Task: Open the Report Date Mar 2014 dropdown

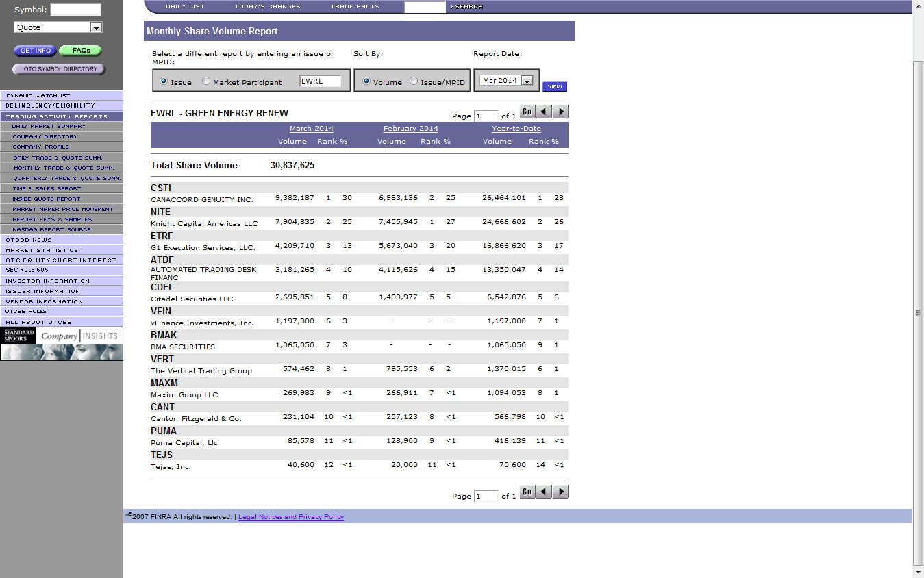Action: [507, 81]
